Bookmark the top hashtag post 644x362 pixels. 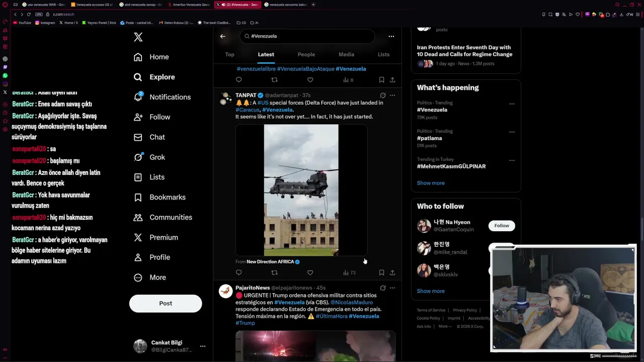coord(381,79)
